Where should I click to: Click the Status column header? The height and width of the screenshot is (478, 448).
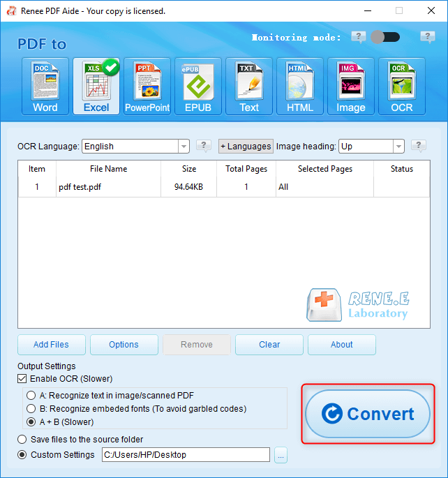click(402, 169)
